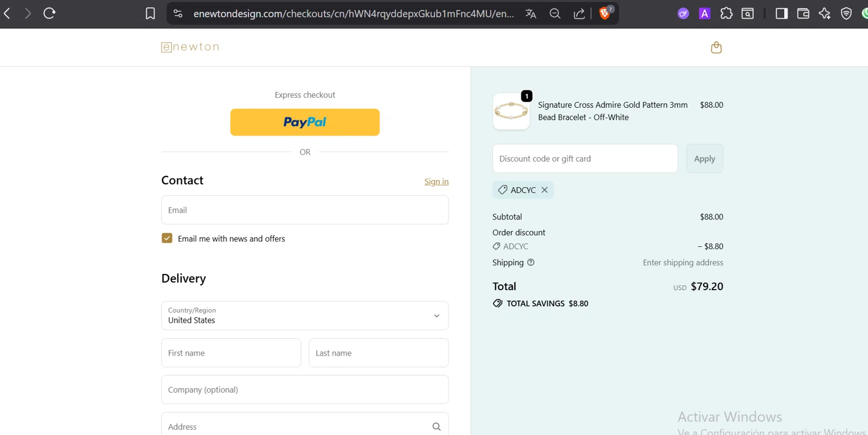Image resolution: width=868 pixels, height=435 pixels.
Task: Open the translate page icon
Action: click(x=531, y=14)
